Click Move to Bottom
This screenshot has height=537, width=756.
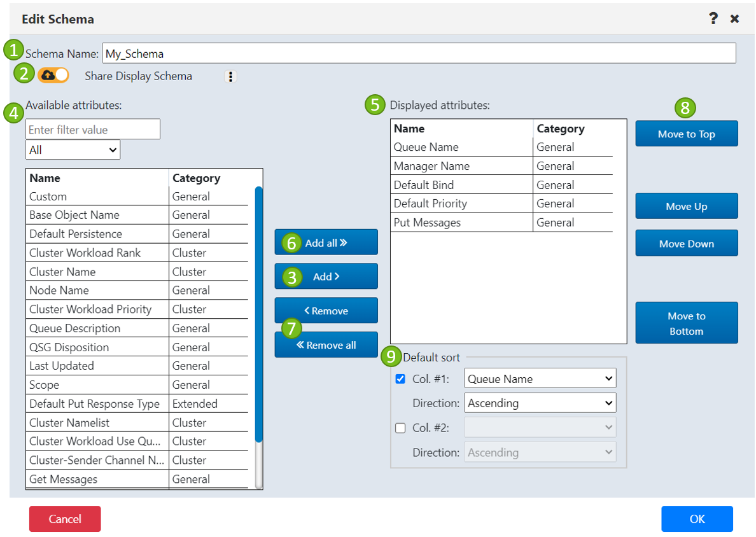(687, 323)
